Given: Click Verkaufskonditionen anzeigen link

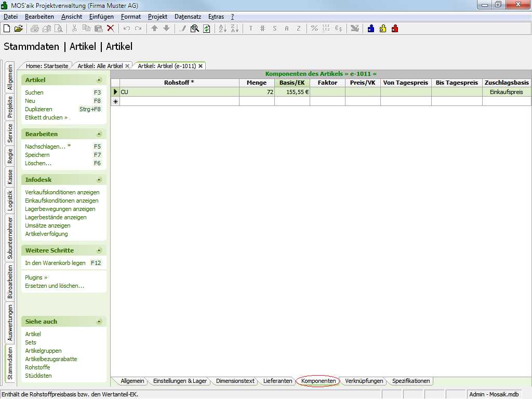Looking at the screenshot, I should 62,192.
